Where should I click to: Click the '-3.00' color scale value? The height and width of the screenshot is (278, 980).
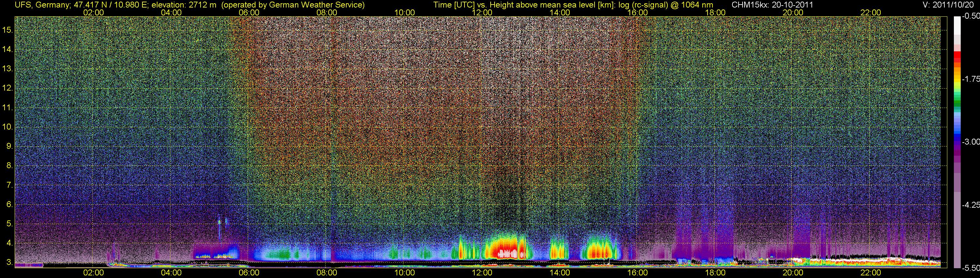(x=971, y=142)
